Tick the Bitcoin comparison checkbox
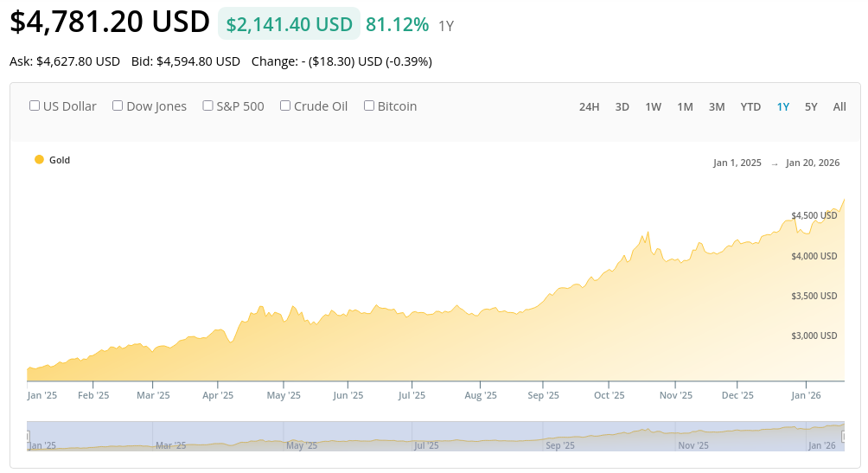 click(369, 105)
